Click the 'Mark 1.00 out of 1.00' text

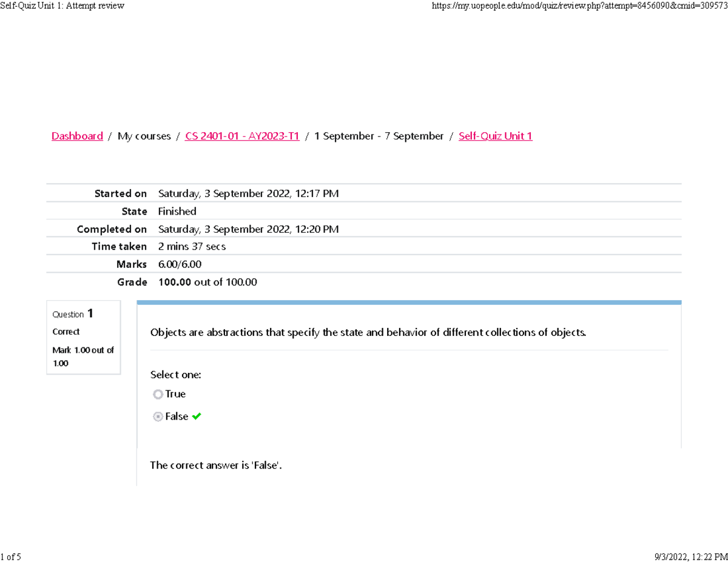[x=83, y=356]
